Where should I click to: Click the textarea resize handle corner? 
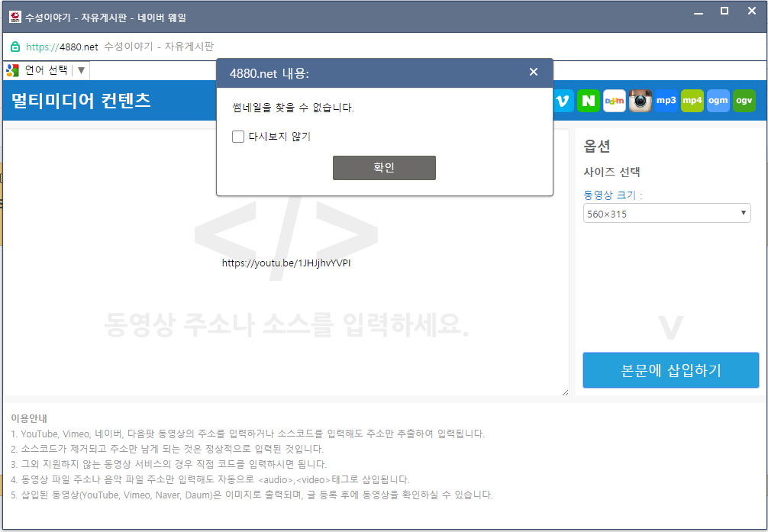[x=565, y=392]
